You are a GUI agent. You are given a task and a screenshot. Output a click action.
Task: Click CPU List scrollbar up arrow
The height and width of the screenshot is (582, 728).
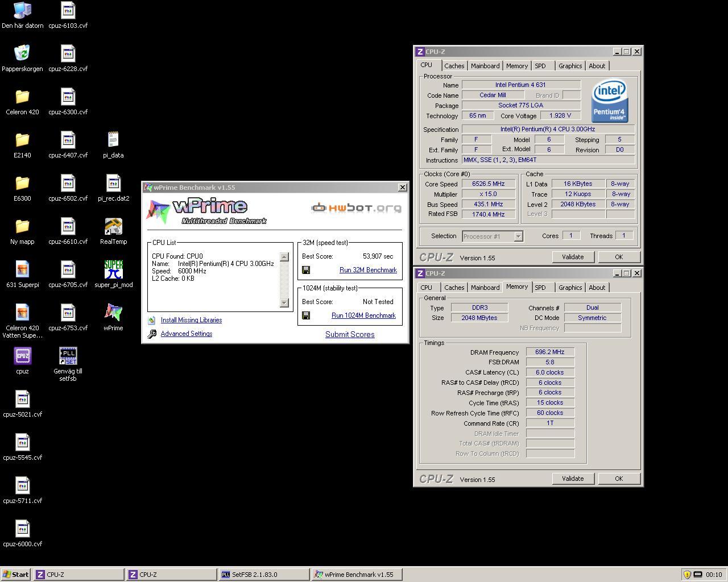click(x=284, y=257)
